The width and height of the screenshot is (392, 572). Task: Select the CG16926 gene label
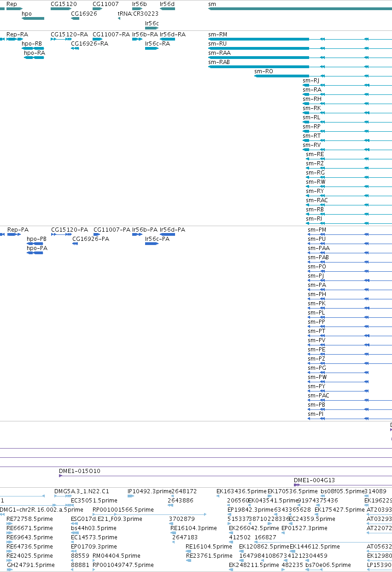[x=84, y=13]
